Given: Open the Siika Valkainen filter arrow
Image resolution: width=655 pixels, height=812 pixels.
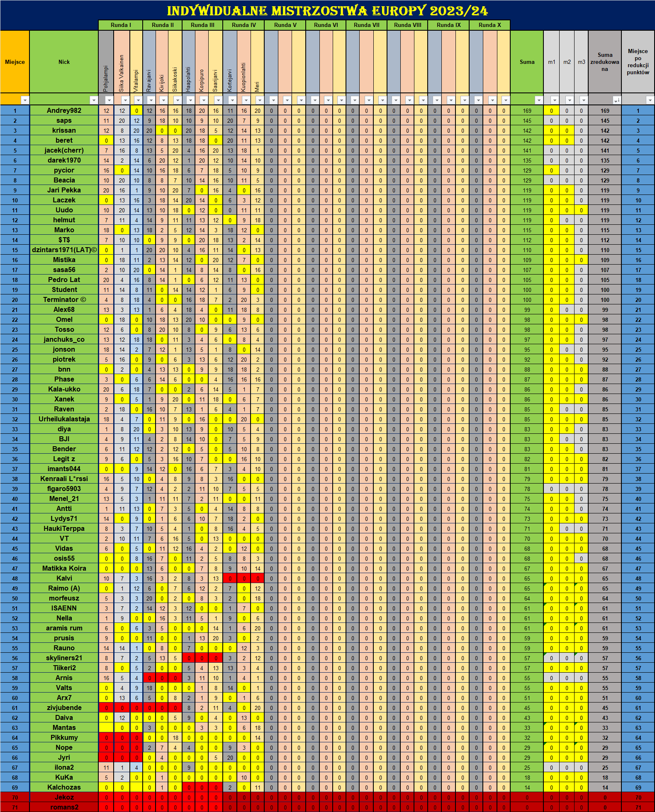Looking at the screenshot, I should click(x=125, y=100).
